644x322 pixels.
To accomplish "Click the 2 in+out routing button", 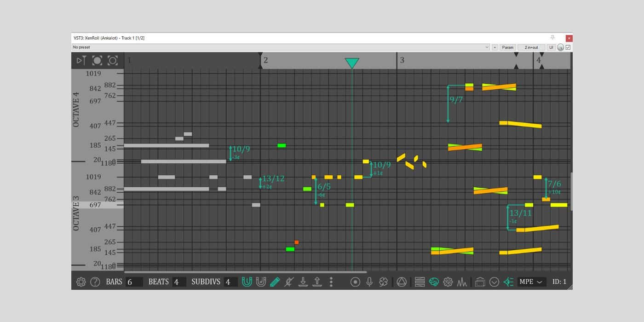I will point(531,47).
